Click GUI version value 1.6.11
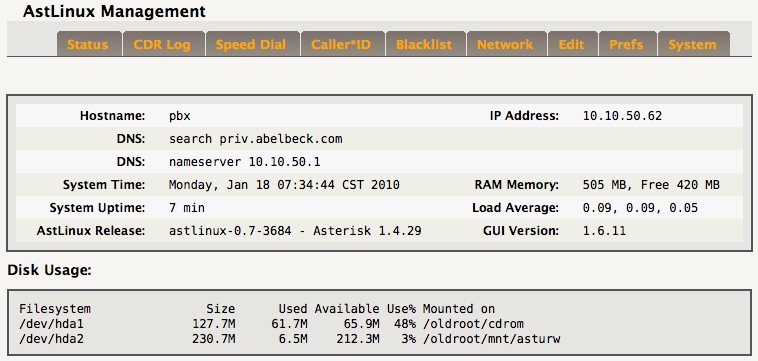758x361 pixels. [604, 231]
